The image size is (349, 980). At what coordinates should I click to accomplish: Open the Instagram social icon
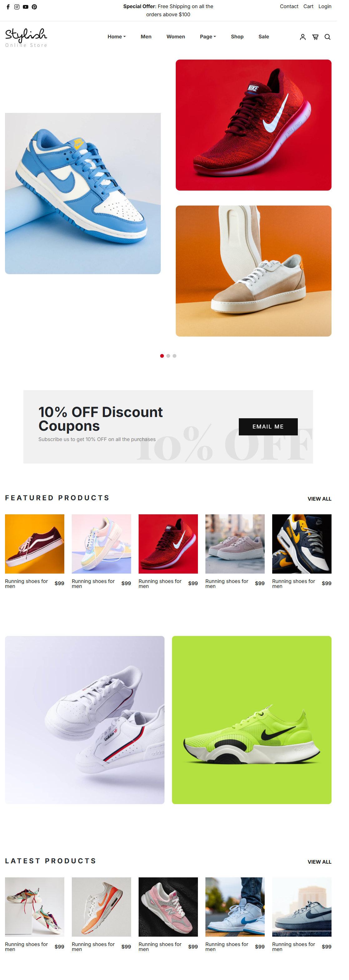click(17, 7)
